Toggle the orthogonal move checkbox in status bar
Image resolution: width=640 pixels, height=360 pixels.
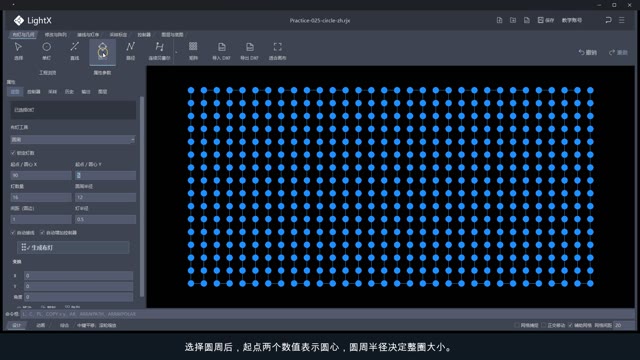pyautogui.click(x=543, y=325)
